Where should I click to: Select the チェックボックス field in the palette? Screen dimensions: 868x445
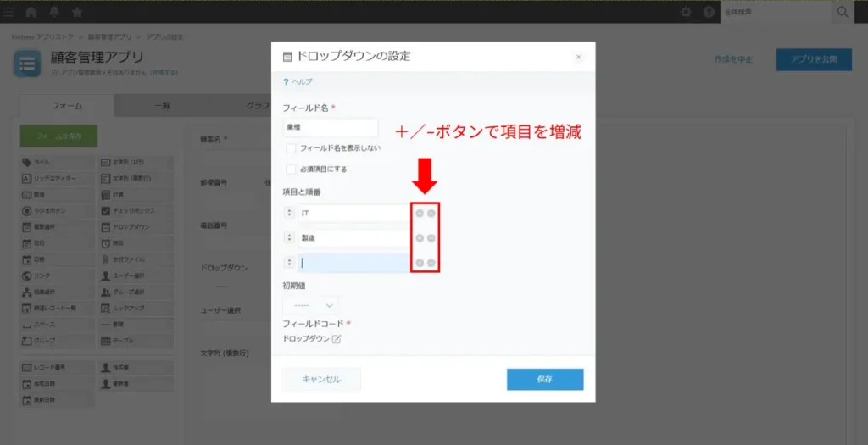coord(136,211)
